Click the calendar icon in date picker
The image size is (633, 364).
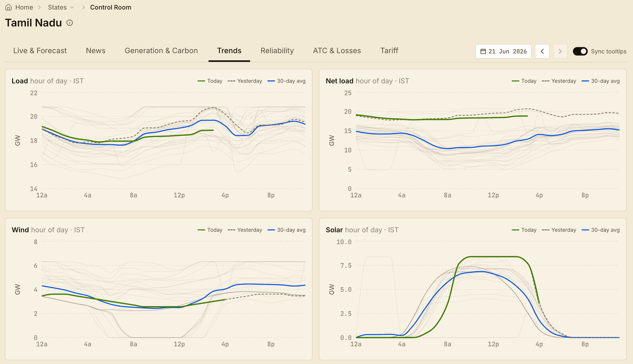(483, 51)
